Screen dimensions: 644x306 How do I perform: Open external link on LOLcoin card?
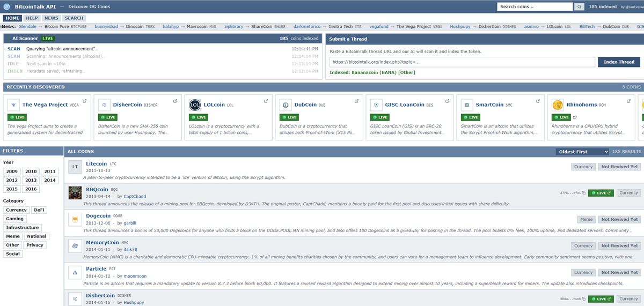[266, 101]
